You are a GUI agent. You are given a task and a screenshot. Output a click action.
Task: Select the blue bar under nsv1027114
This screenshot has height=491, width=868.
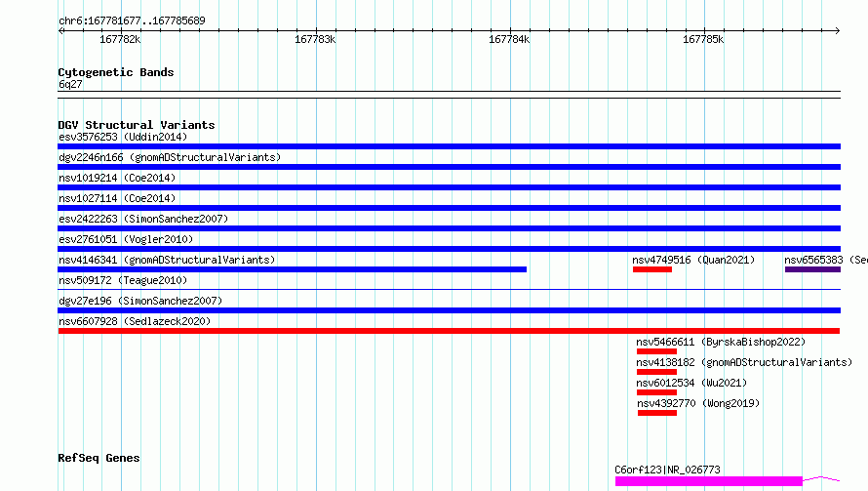pos(449,208)
